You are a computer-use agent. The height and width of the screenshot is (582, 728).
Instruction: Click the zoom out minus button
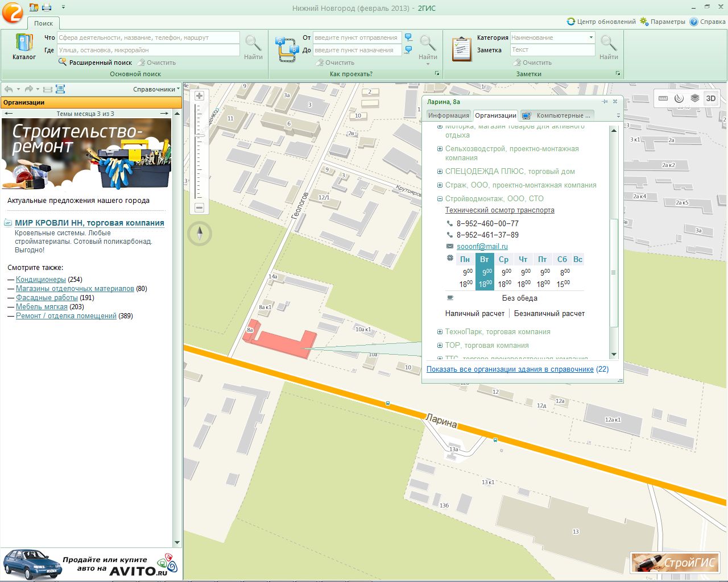point(199,208)
